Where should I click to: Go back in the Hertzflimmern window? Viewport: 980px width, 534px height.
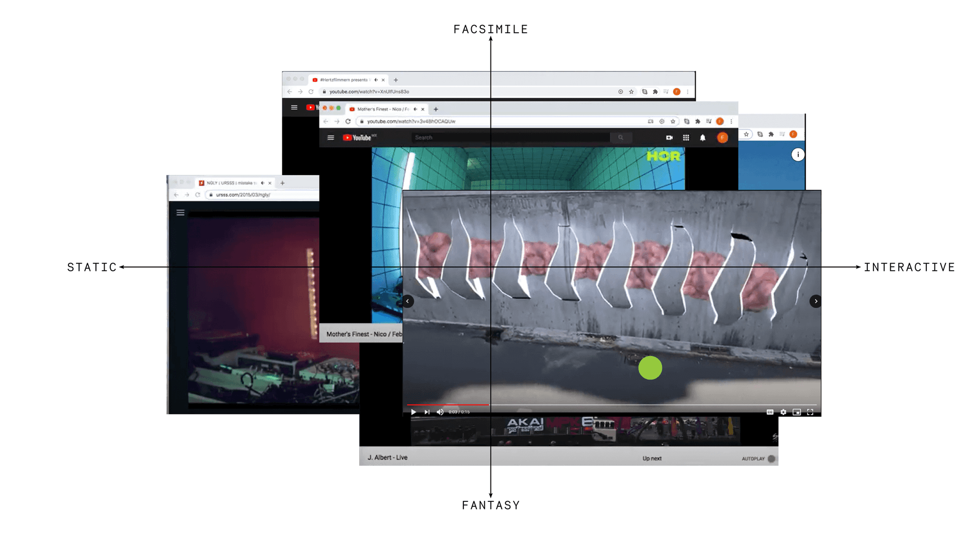click(289, 92)
